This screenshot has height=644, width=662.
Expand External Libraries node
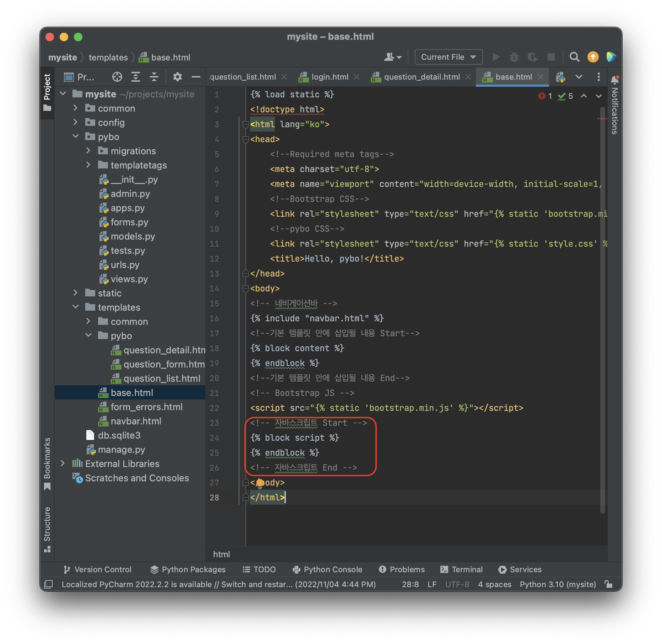pyautogui.click(x=63, y=463)
